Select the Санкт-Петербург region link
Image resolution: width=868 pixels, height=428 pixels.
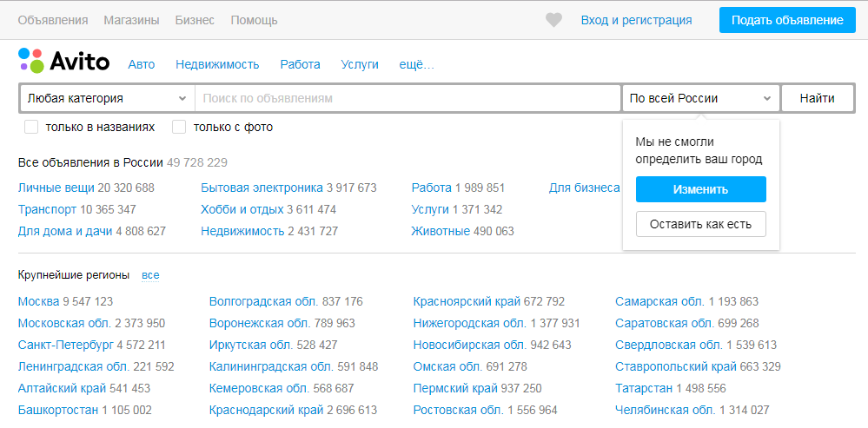(x=65, y=345)
